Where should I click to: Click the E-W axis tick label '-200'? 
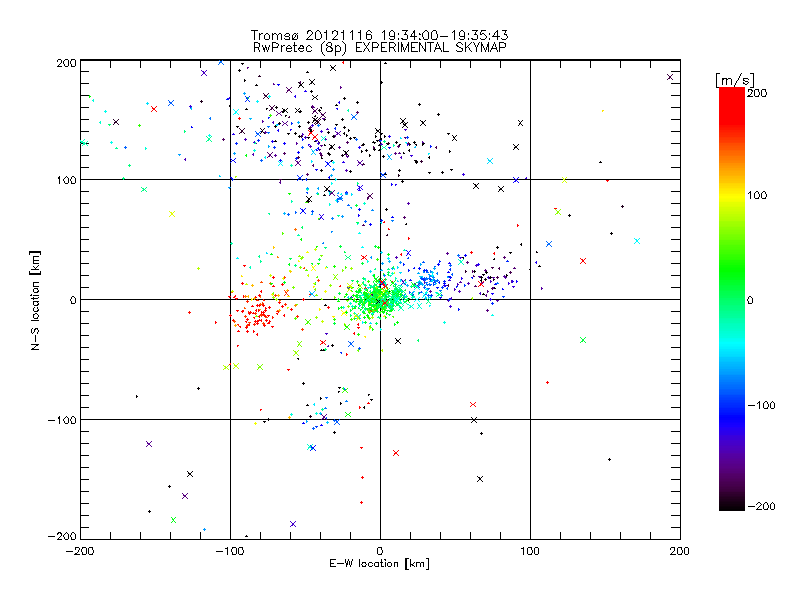tap(80, 551)
